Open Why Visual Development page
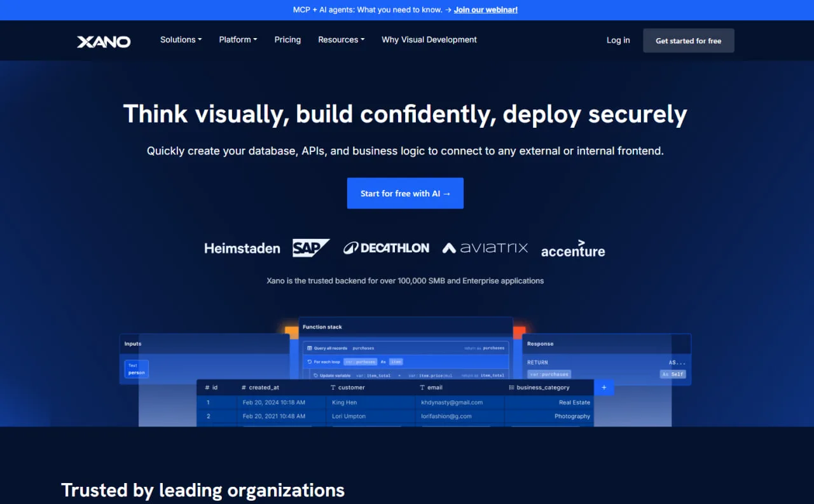 coord(429,39)
